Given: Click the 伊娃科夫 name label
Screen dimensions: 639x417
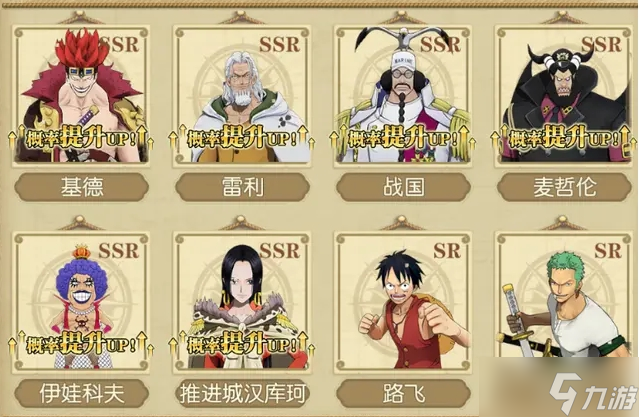Looking at the screenshot, I should coord(81,393).
